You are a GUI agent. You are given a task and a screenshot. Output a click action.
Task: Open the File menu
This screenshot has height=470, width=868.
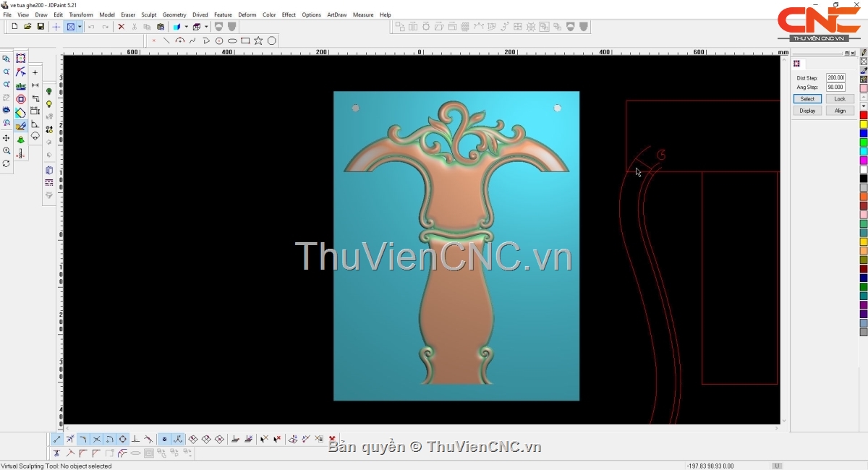click(x=7, y=14)
